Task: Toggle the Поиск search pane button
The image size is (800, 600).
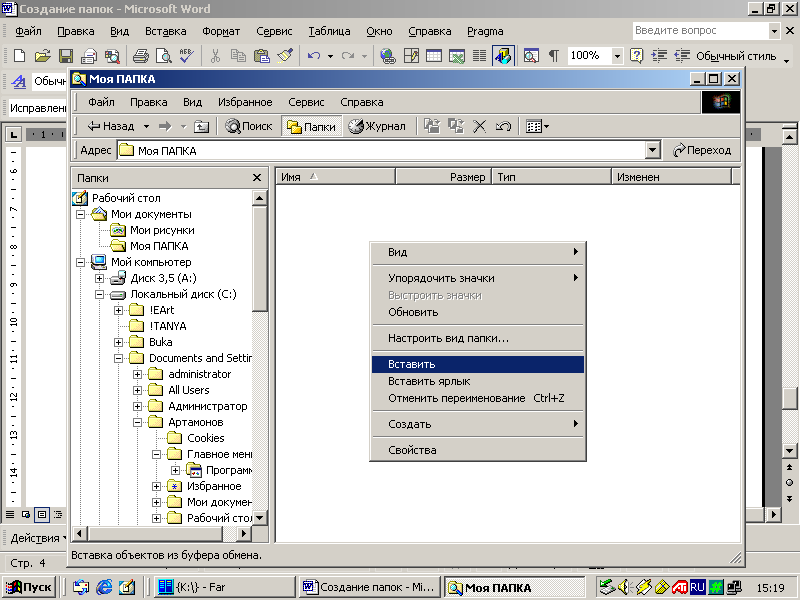Action: coord(248,126)
